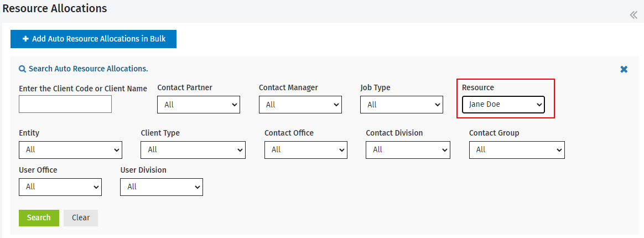
Task: Click the magnifier icon beside Search Auto Resource Allocations
Action: pyautogui.click(x=23, y=69)
